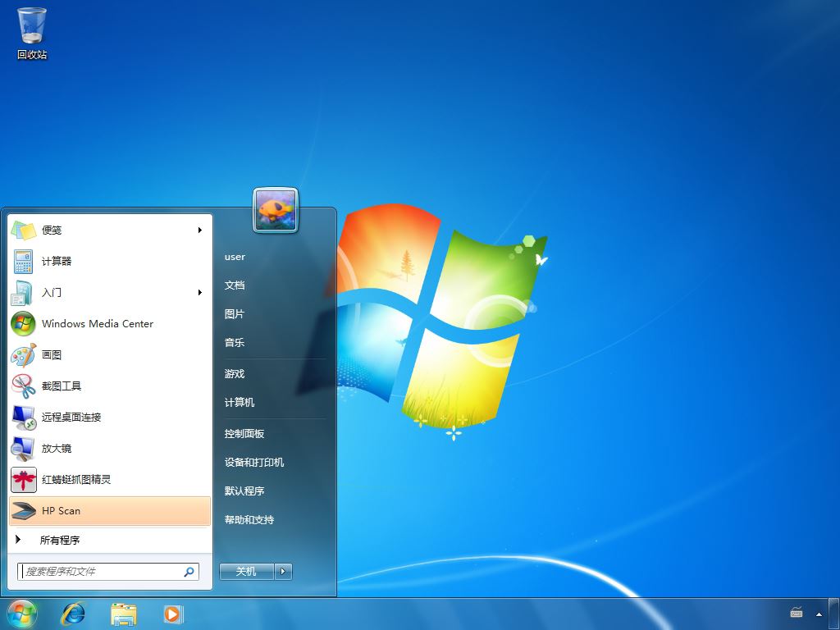This screenshot has width=840, height=630.
Task: Expand the 入门 jump list arrow
Action: (x=200, y=293)
